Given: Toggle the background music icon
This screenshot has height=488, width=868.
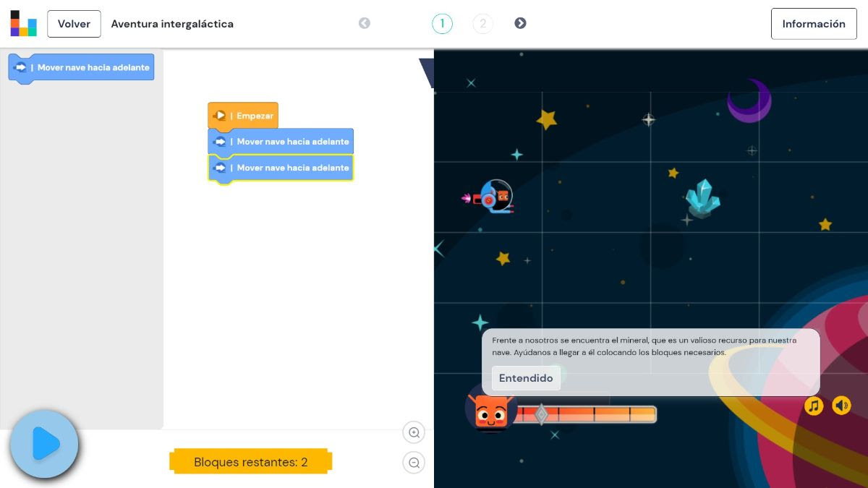Looking at the screenshot, I should point(814,406).
